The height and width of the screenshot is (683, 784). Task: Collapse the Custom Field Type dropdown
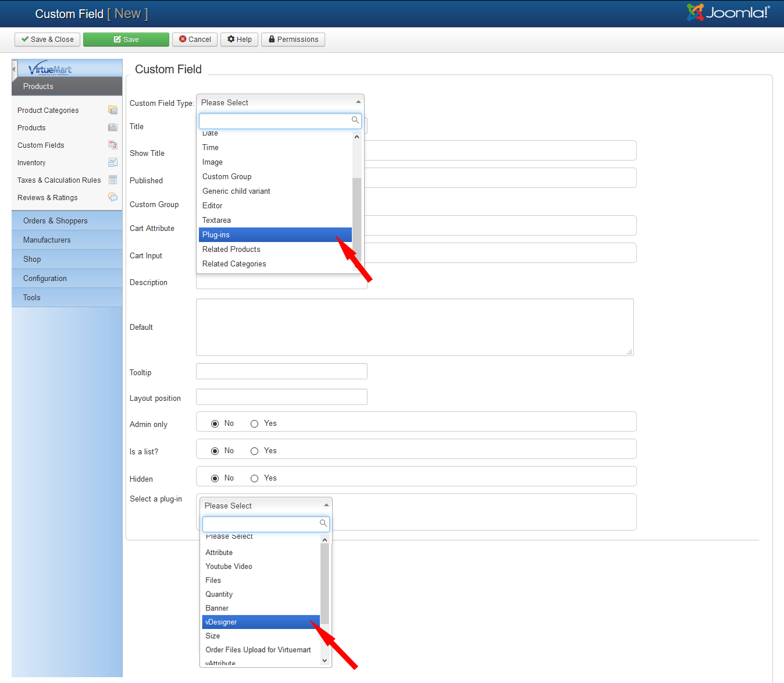click(358, 102)
